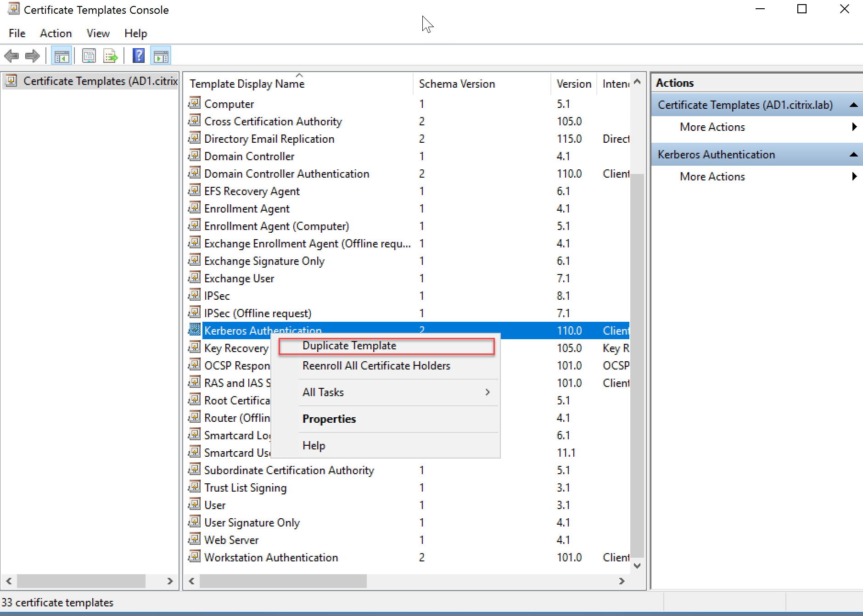The width and height of the screenshot is (863, 616).
Task: Expand More Actions under Certificate Templates
Action: (712, 127)
